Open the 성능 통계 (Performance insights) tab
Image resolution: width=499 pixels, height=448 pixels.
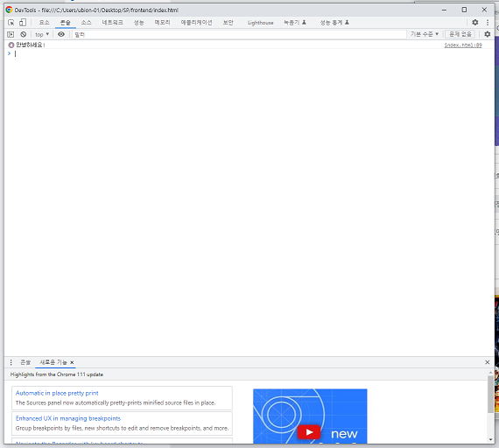(334, 23)
